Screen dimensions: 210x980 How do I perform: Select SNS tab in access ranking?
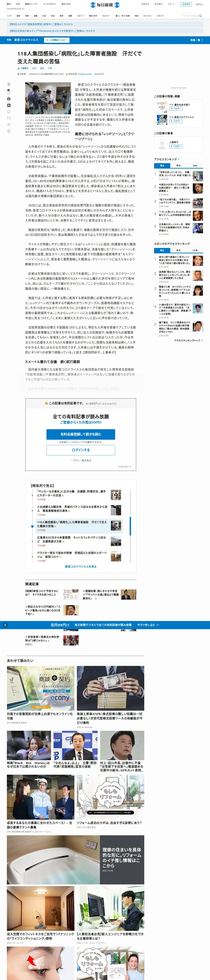click(x=195, y=166)
